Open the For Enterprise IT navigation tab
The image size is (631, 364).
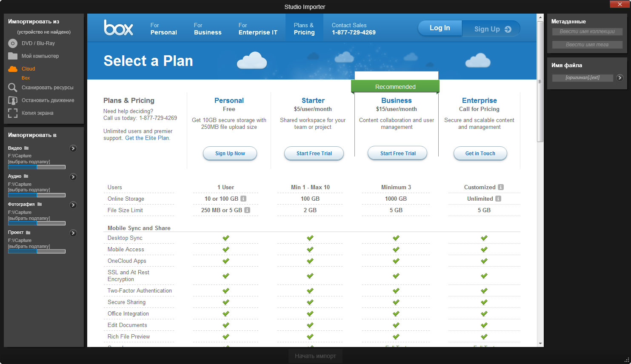[258, 29]
